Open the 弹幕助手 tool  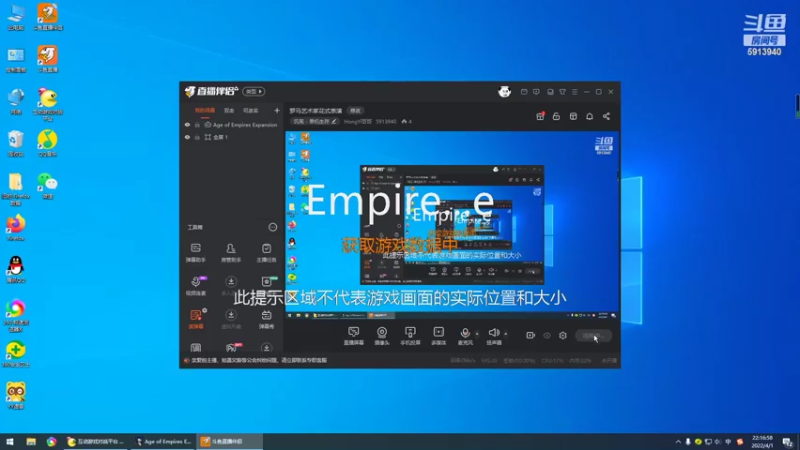pos(195,253)
